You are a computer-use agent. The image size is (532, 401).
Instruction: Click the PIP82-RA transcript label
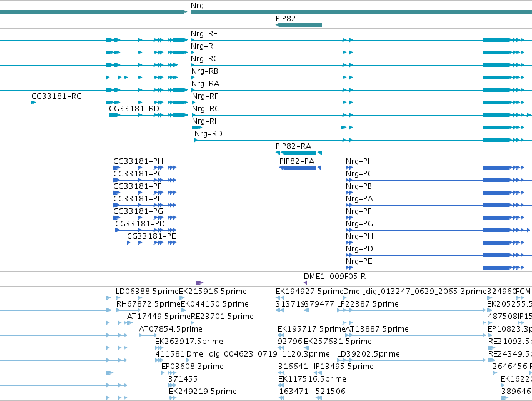(x=293, y=146)
